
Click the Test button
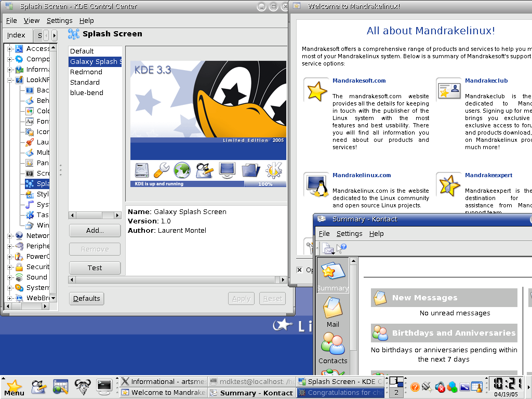95,268
